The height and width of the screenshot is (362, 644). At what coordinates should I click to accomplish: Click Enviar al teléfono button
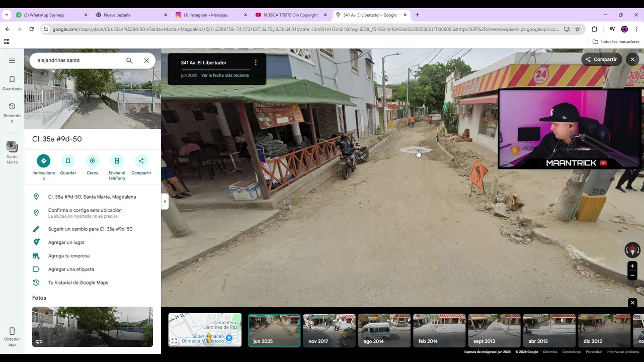[117, 161]
